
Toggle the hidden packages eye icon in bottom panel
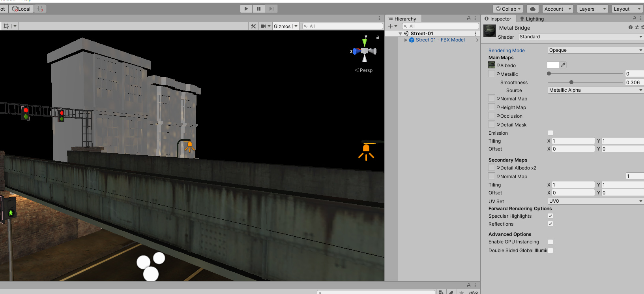473,292
